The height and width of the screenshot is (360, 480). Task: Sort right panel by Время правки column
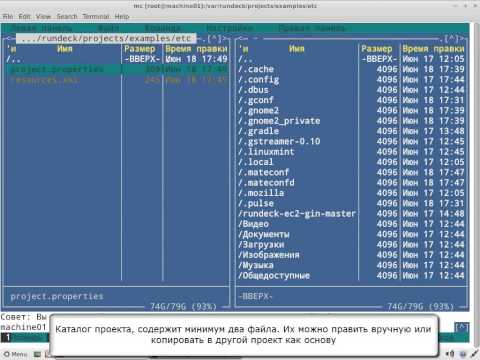[x=433, y=49]
